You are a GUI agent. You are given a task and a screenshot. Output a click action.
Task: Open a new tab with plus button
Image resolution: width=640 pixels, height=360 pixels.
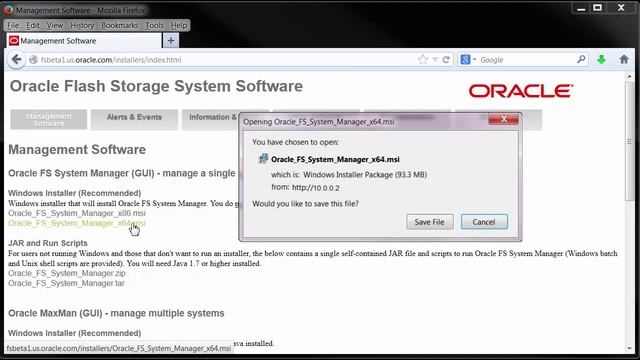171,40
